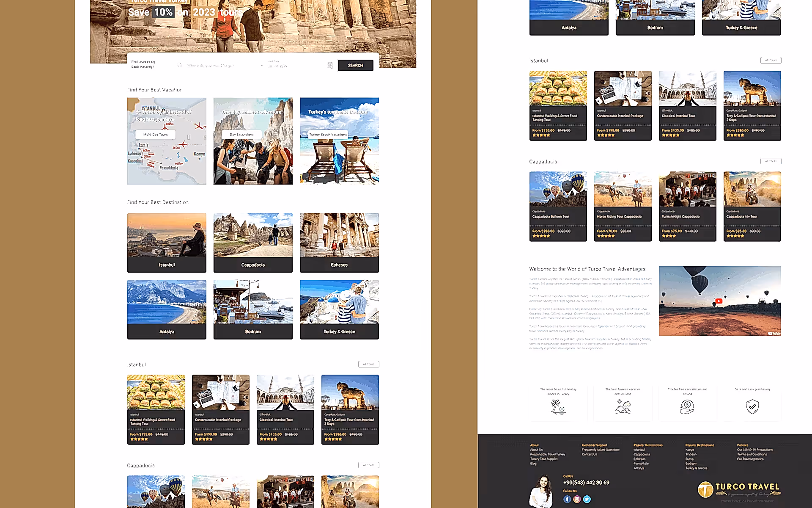Click the Turco Travel logo in the footer

[739, 489]
